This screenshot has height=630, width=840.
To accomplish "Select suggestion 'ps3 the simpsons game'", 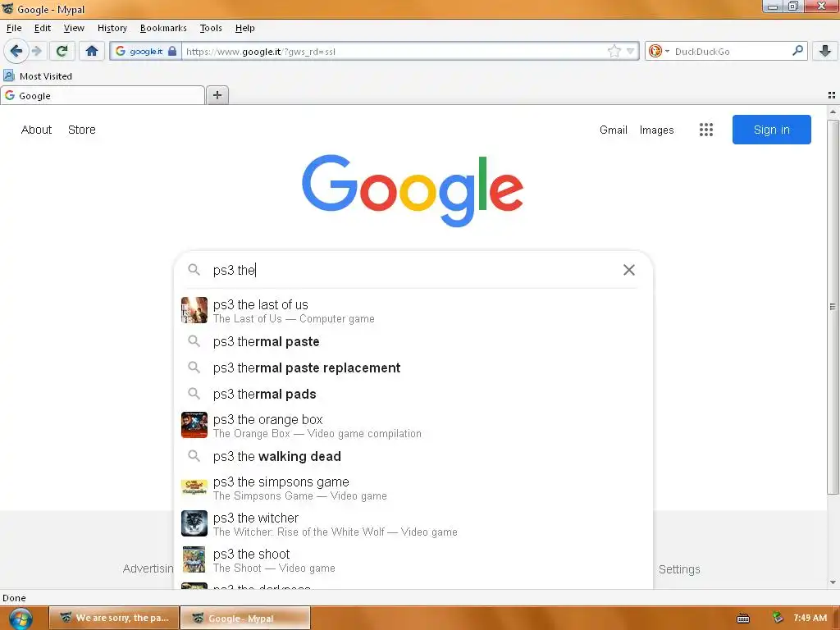I will click(x=413, y=488).
